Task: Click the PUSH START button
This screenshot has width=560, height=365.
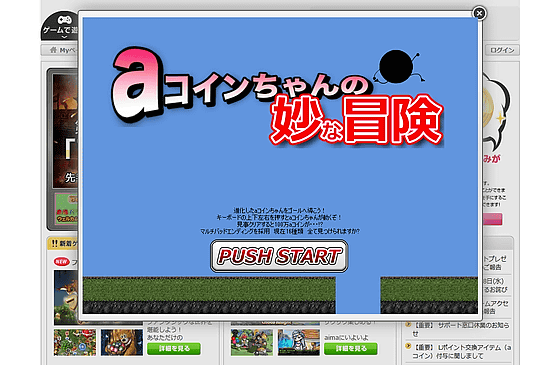Action: [279, 256]
